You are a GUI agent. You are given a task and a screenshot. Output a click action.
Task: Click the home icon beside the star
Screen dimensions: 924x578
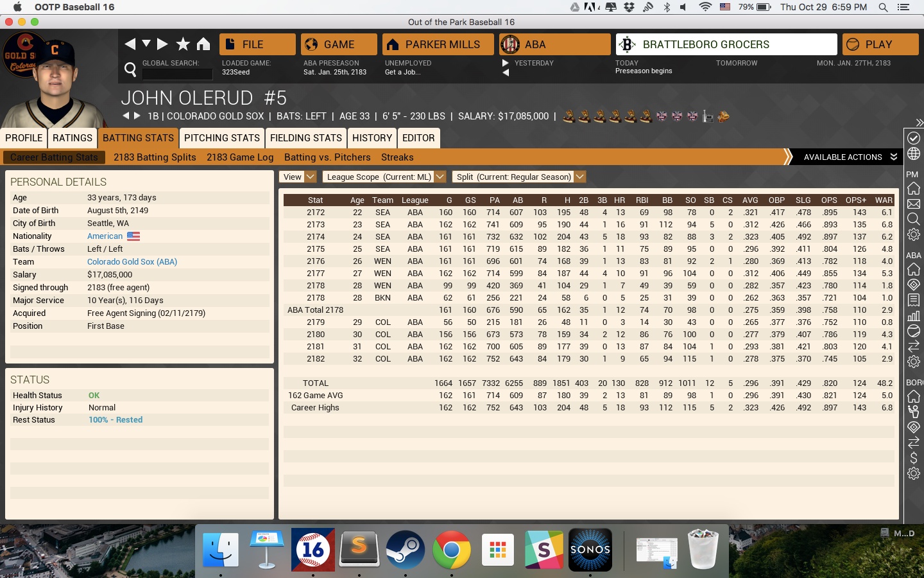(x=203, y=44)
